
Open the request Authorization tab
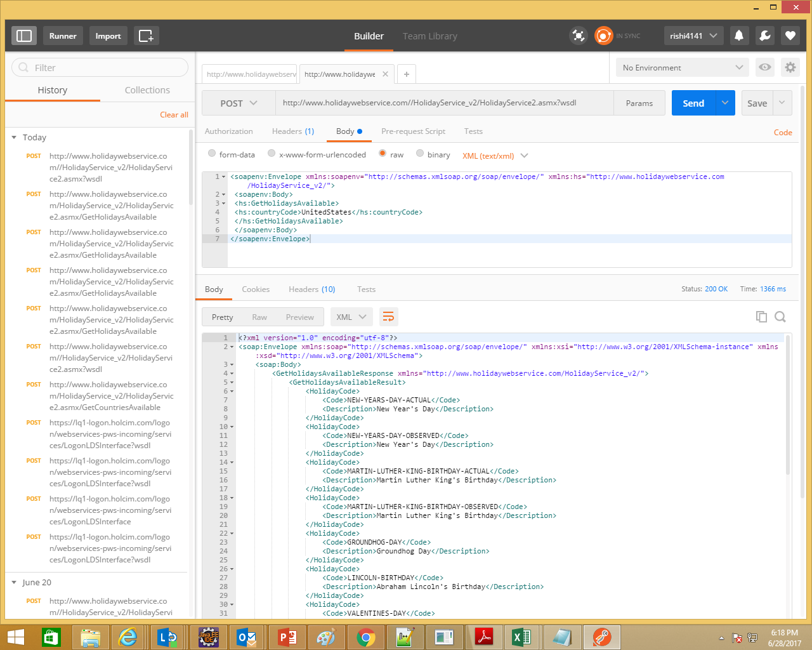tap(229, 131)
